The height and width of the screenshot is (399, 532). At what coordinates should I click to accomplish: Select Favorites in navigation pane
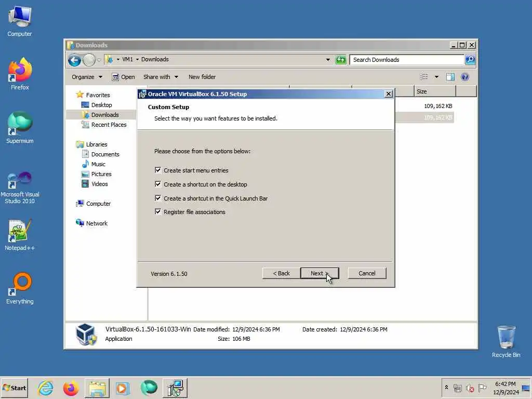click(x=98, y=95)
